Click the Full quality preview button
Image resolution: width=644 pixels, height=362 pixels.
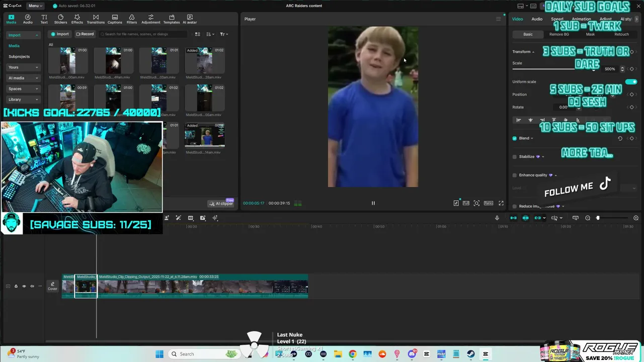pos(466,203)
